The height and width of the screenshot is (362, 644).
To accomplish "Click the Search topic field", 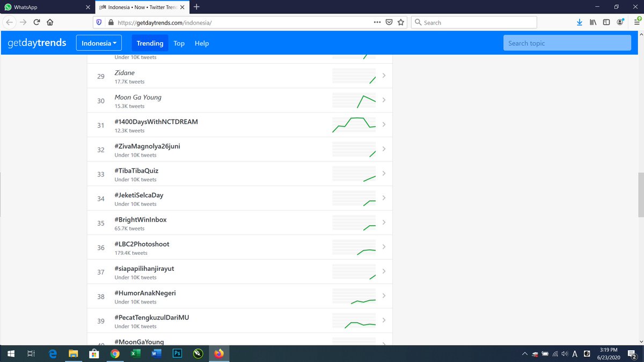I will click(x=567, y=43).
